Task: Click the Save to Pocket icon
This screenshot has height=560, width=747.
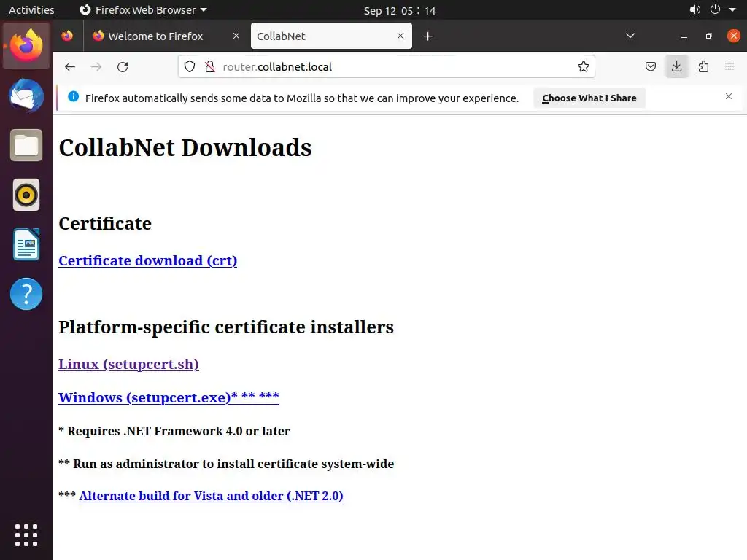Action: click(x=651, y=67)
